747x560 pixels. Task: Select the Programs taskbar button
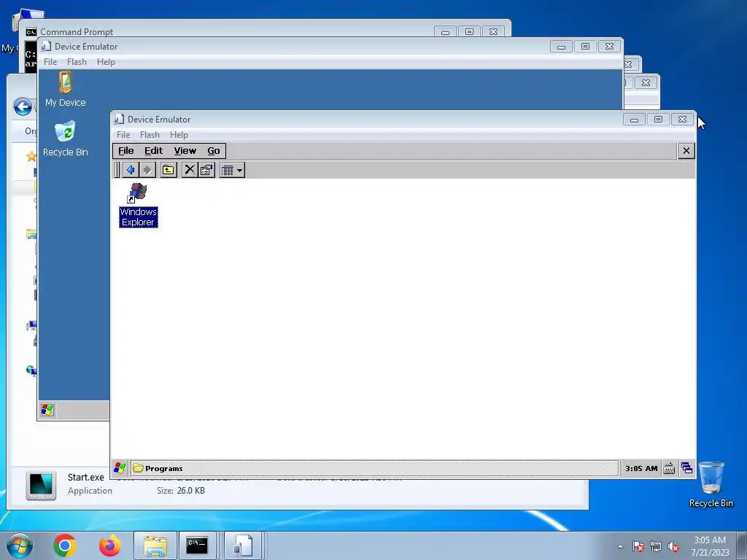tap(374, 468)
